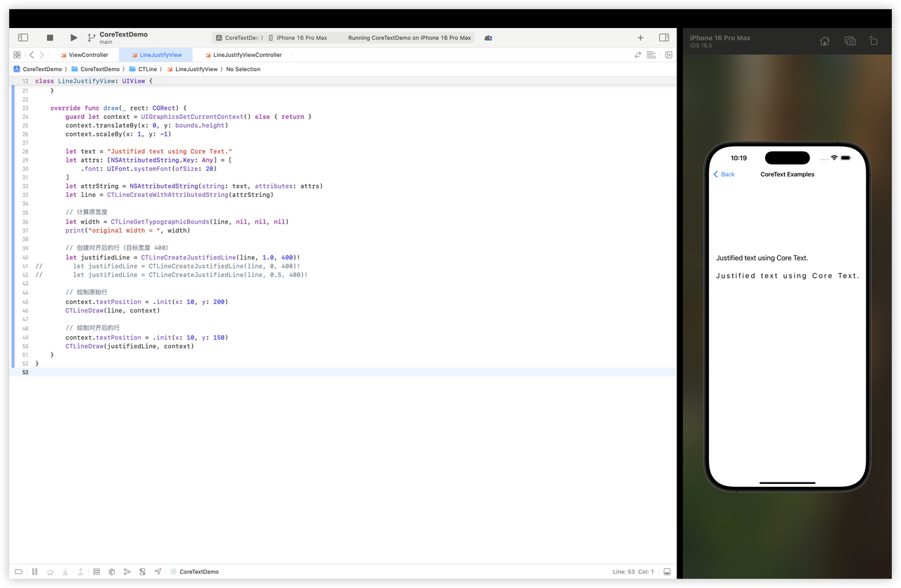
Task: Open the LineJustifyView file breadcrumb
Action: [192, 69]
